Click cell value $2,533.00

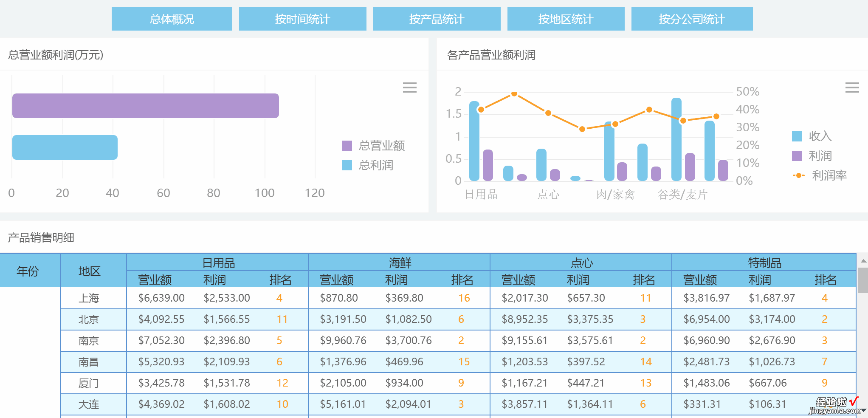pos(227,298)
